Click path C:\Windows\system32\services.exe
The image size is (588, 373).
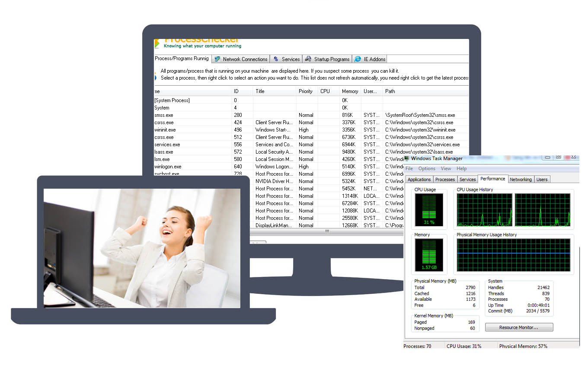[423, 145]
